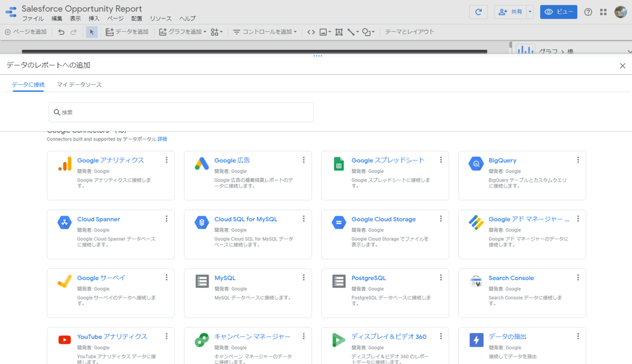Open the コントロールを追加 dropdown
This screenshot has width=632, height=364.
pyautogui.click(x=265, y=32)
